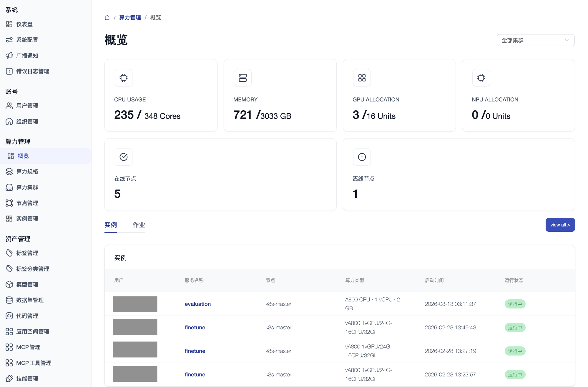Go to 节点管理 in the sidebar
Image resolution: width=588 pixels, height=387 pixels.
coord(27,203)
